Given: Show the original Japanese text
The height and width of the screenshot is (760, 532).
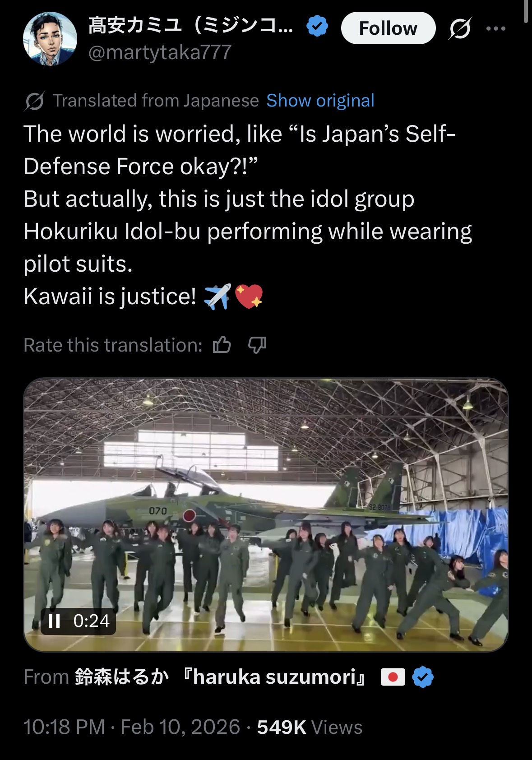Looking at the screenshot, I should (x=320, y=101).
